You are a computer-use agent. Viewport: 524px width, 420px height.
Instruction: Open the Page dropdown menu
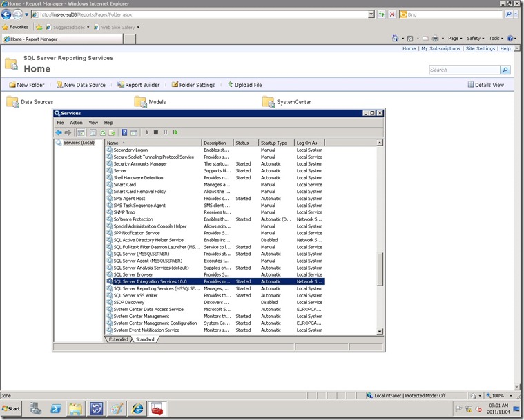pos(455,39)
